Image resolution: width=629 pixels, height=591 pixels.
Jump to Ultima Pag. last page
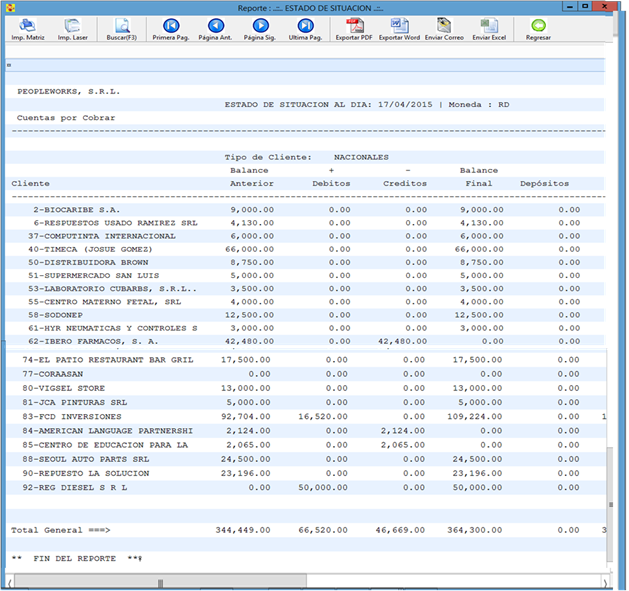(x=305, y=25)
